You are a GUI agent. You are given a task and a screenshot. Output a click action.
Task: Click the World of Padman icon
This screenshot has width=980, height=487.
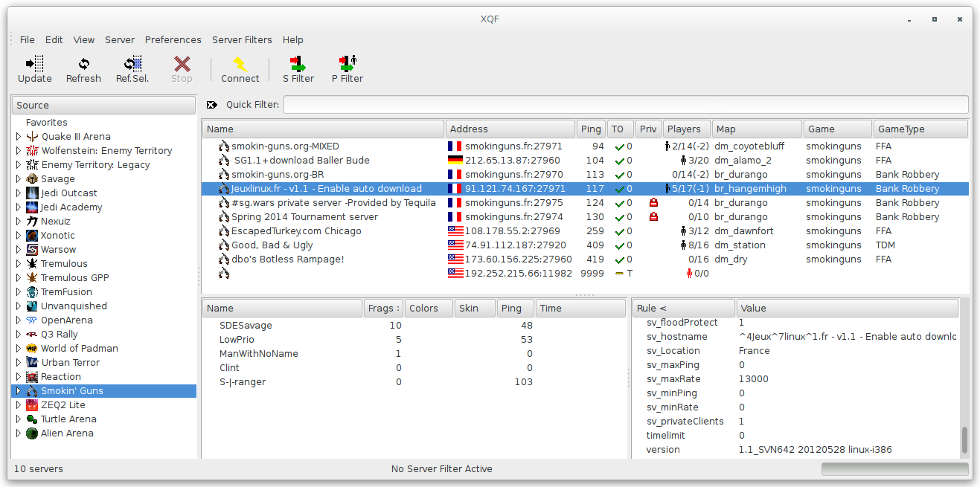[32, 349]
